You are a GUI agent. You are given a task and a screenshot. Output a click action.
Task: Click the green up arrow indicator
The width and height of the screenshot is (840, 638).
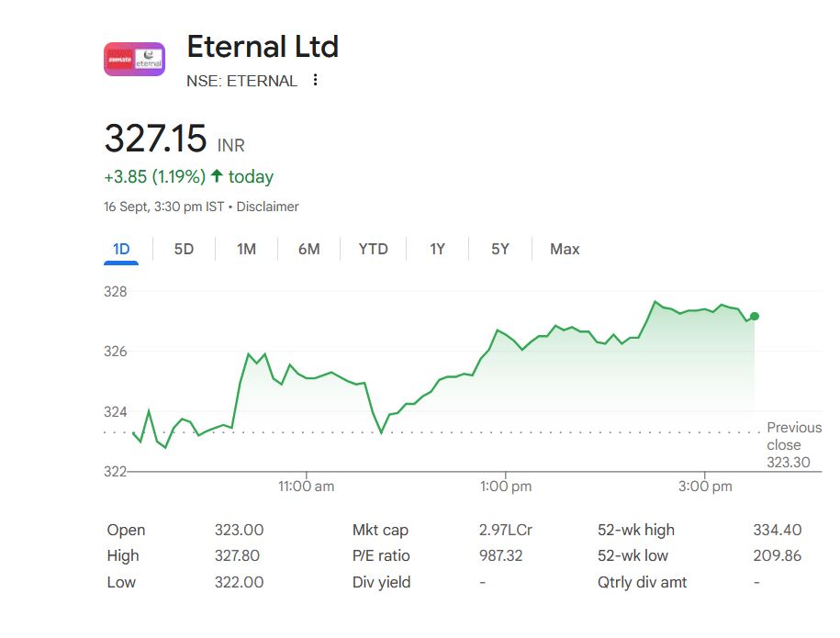(x=217, y=176)
